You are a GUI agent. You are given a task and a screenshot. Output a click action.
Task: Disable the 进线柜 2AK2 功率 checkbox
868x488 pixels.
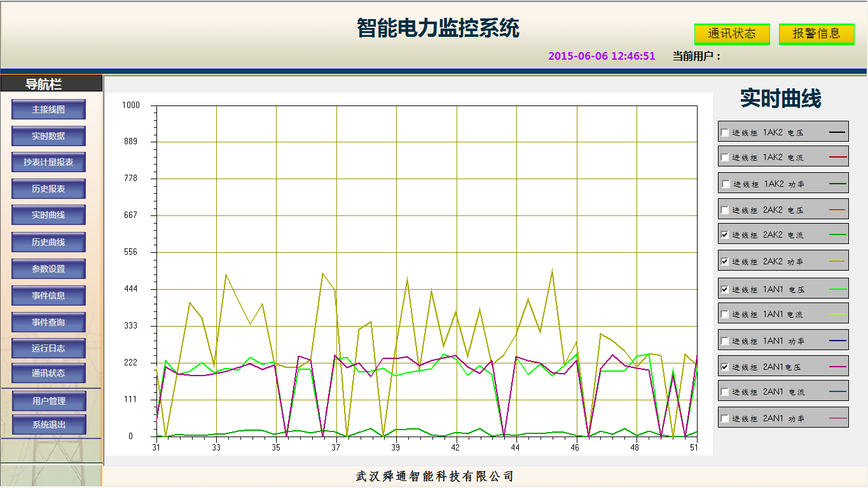[724, 261]
